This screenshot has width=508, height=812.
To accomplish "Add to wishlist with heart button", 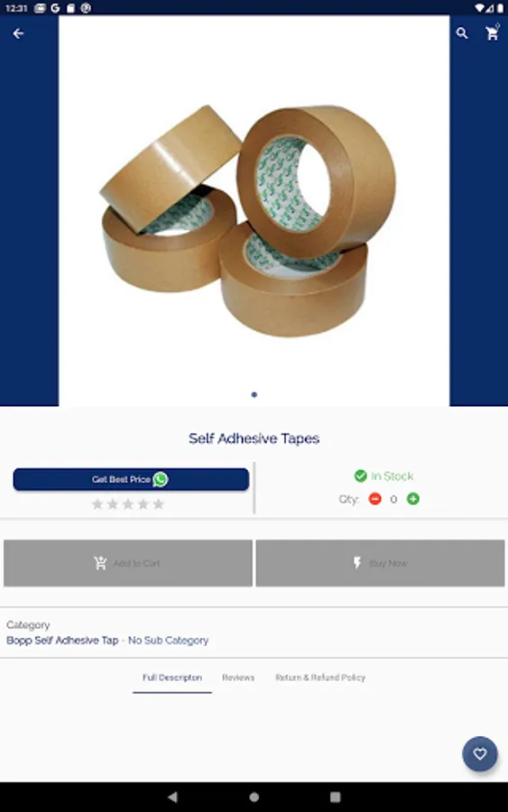I will click(x=479, y=753).
